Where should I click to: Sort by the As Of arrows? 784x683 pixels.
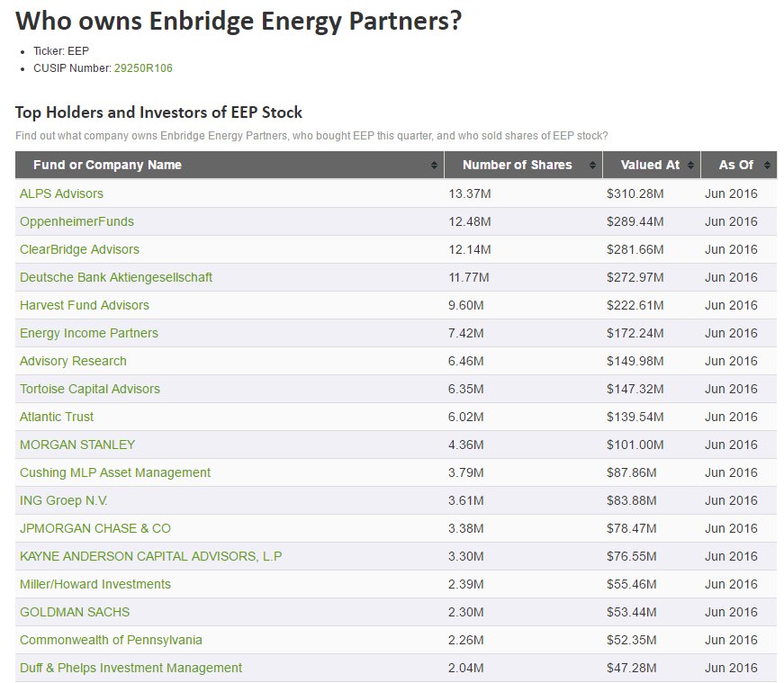click(x=767, y=165)
